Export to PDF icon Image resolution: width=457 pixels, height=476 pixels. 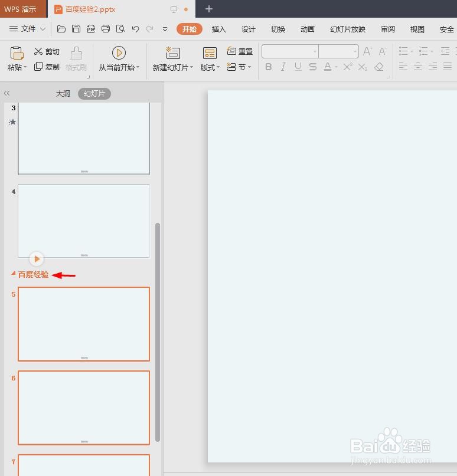tap(91, 29)
